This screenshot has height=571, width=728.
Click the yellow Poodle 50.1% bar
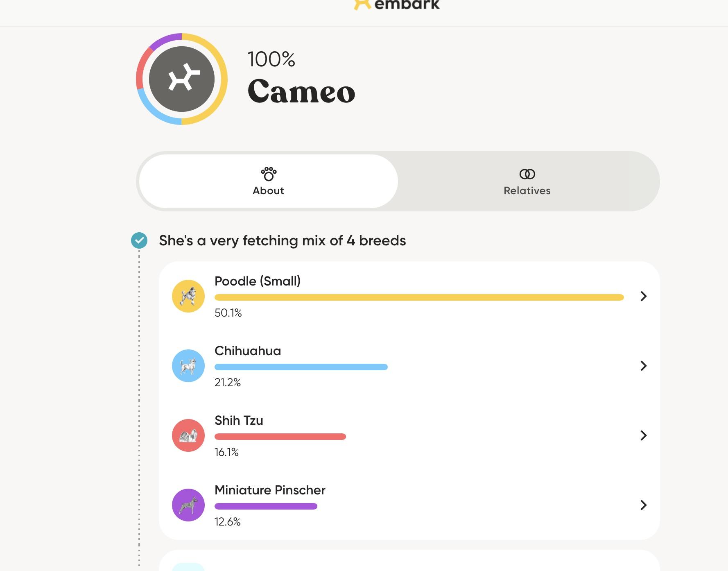419,297
